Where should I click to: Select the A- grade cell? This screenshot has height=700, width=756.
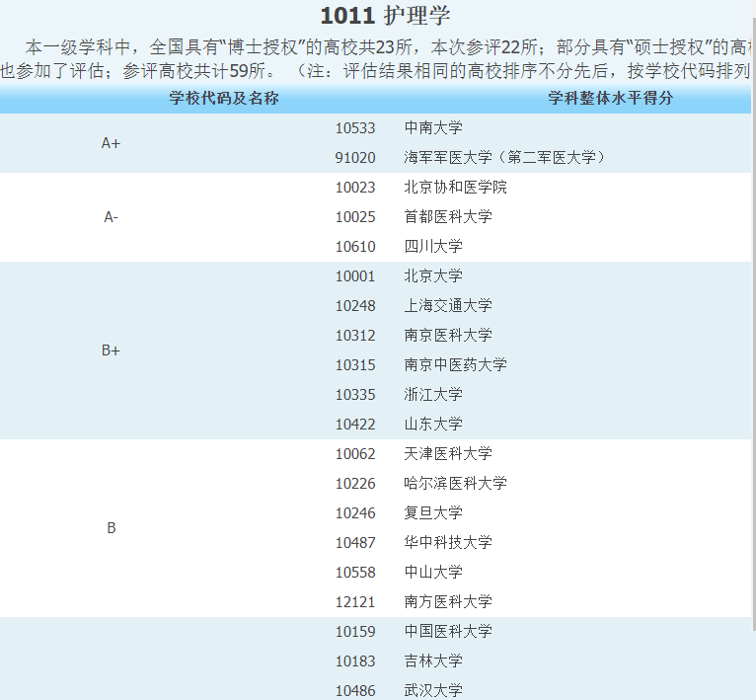click(111, 217)
